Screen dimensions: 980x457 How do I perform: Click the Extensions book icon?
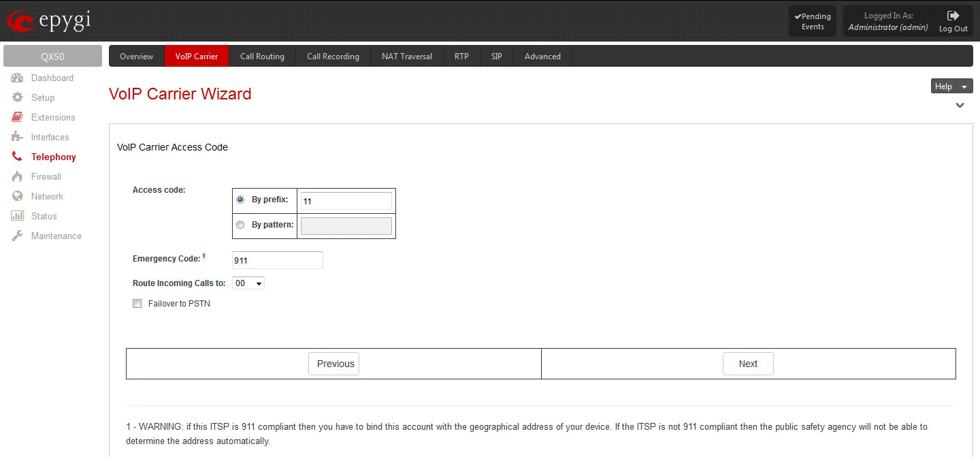18,117
